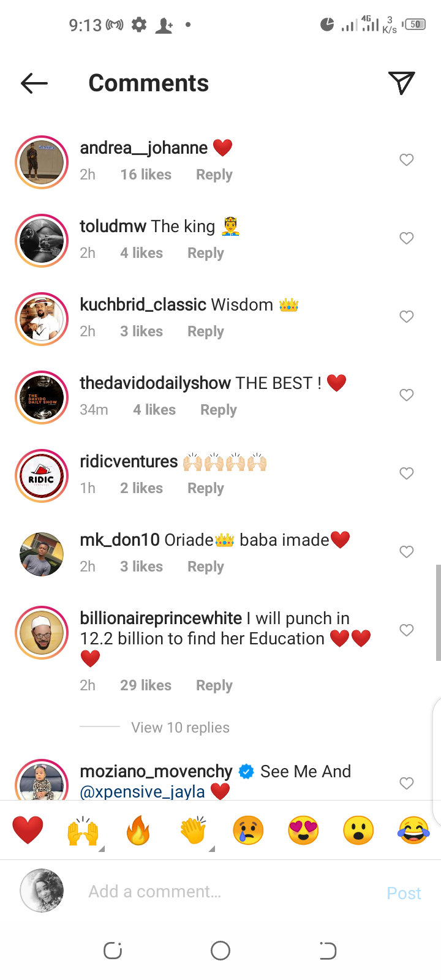Insert the raised hands quick emoji

click(x=83, y=831)
